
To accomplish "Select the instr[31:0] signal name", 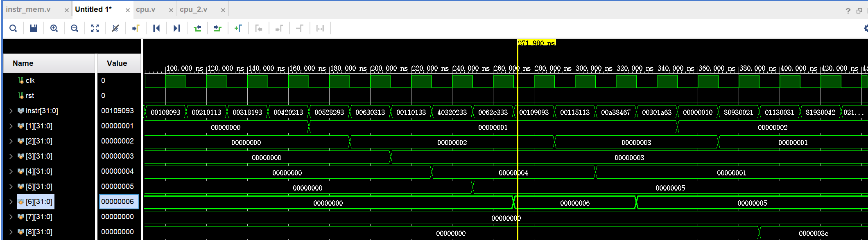I will tap(42, 111).
